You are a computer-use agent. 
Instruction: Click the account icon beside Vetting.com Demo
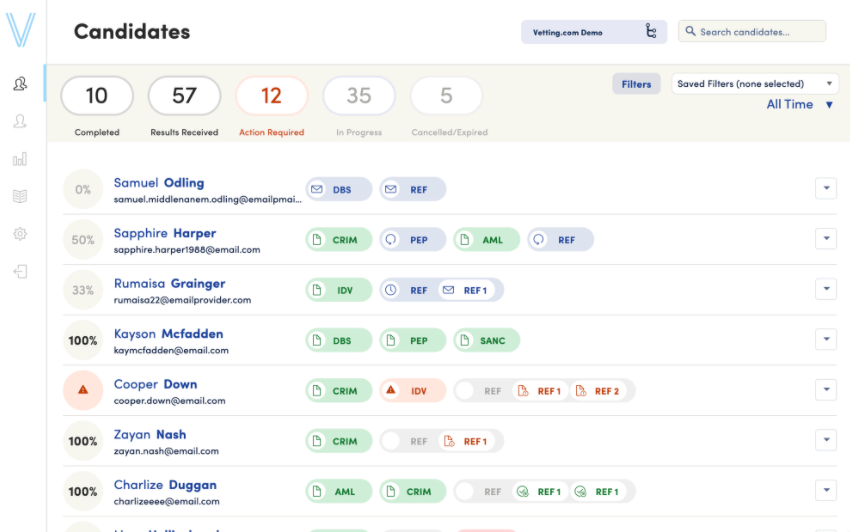click(651, 32)
